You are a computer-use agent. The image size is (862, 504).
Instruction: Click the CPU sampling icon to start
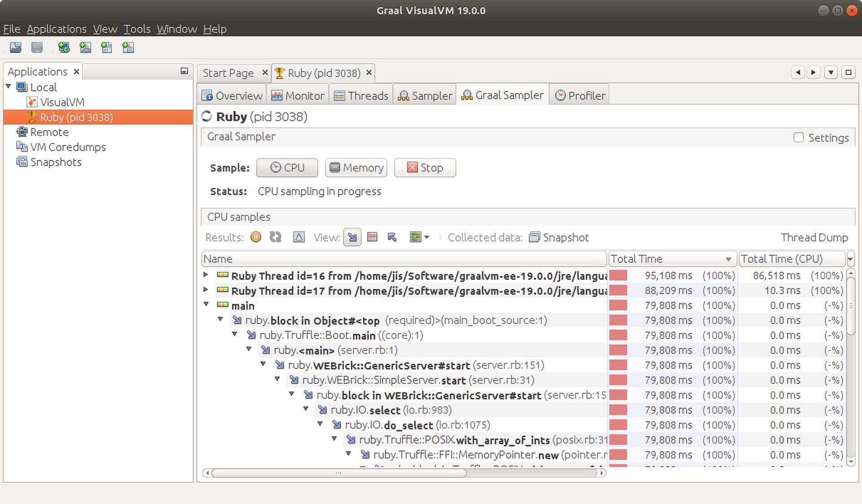[287, 167]
